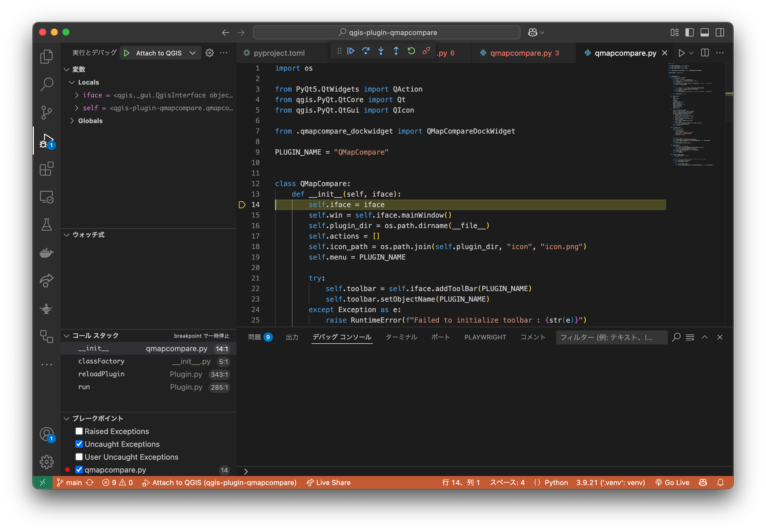Open the Attach to QGIS configuration dropdown

click(192, 53)
